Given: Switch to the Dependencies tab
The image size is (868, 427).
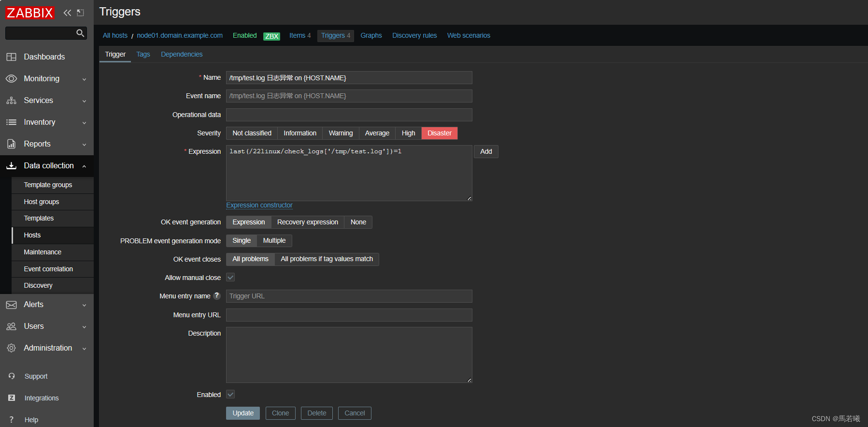Looking at the screenshot, I should point(182,54).
